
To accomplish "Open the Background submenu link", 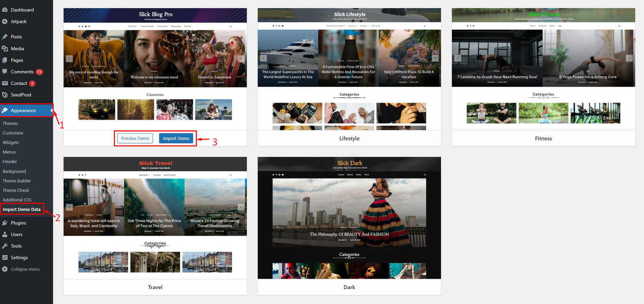I will click(x=14, y=171).
